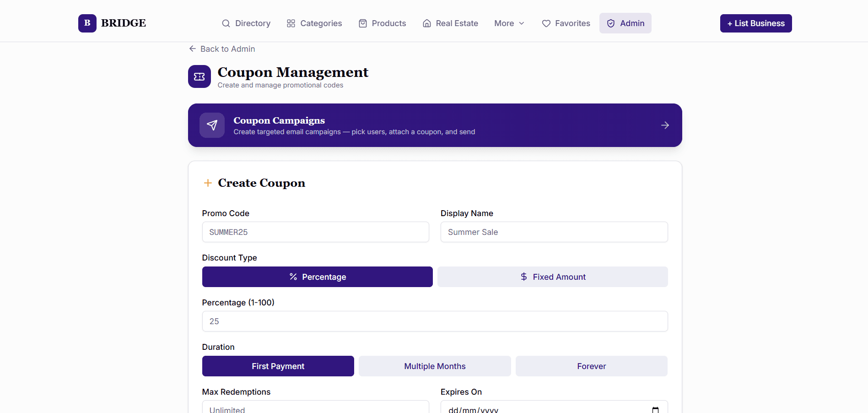Select Percentage discount type
Screen dimensions: 868x413
pos(318,277)
